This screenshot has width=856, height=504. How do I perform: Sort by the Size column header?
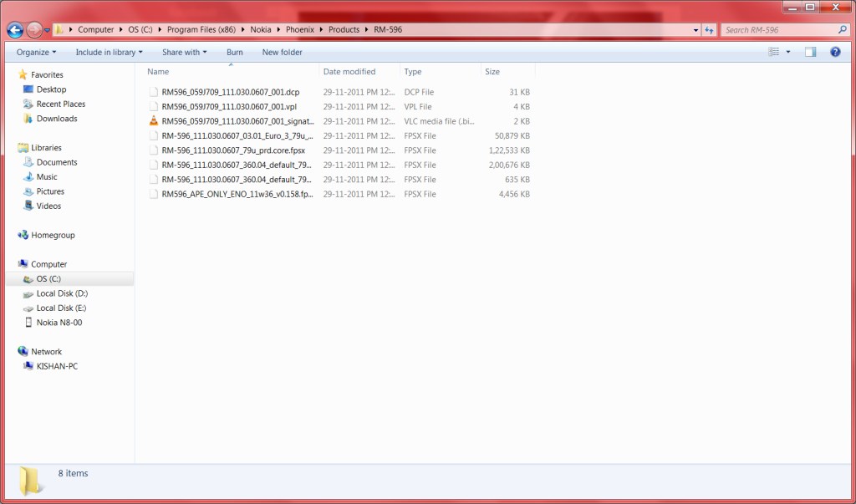pyautogui.click(x=507, y=72)
